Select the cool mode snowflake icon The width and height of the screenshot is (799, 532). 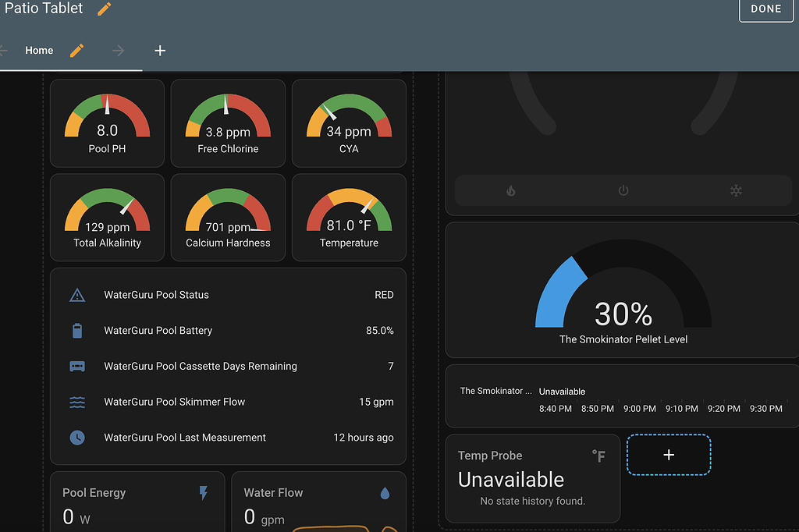tap(735, 190)
